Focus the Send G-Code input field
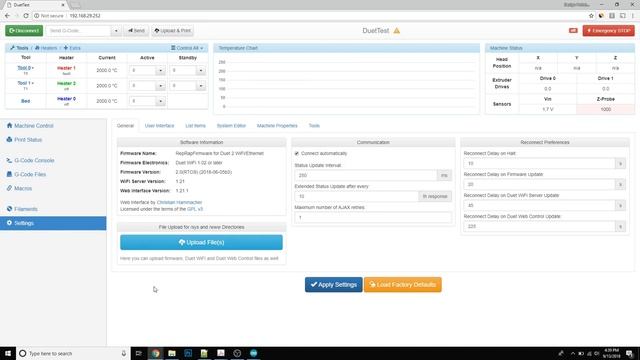 [x=78, y=31]
